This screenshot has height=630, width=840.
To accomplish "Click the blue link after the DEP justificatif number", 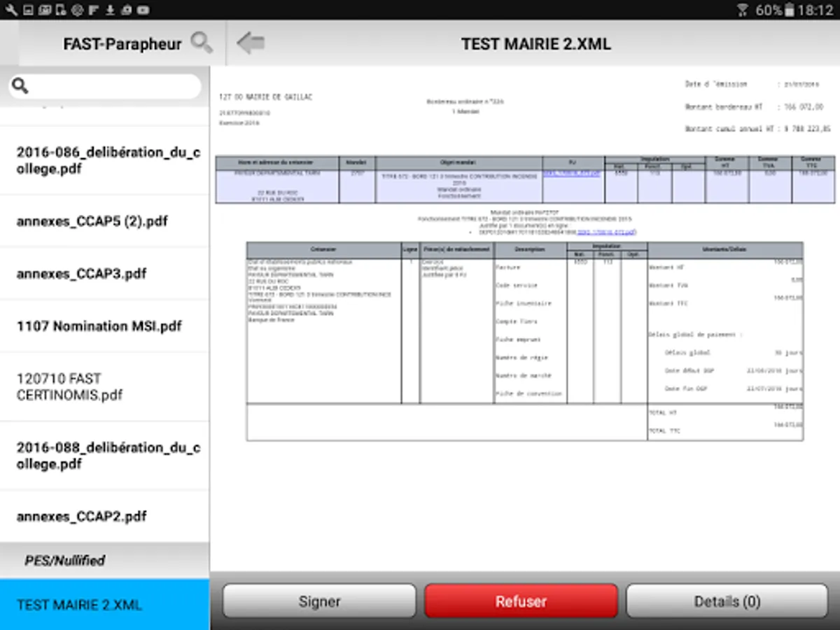I will pos(606,232).
